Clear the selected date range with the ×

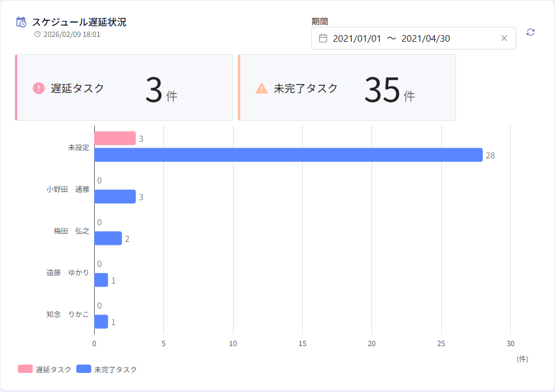click(x=506, y=38)
